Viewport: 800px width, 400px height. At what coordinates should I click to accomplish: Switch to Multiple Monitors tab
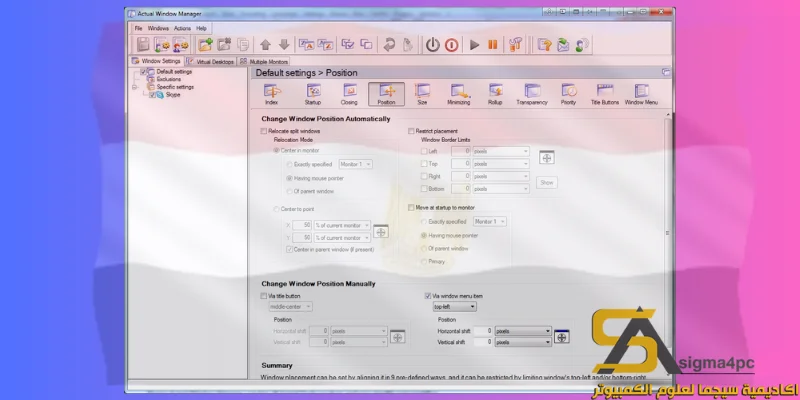pos(264,62)
